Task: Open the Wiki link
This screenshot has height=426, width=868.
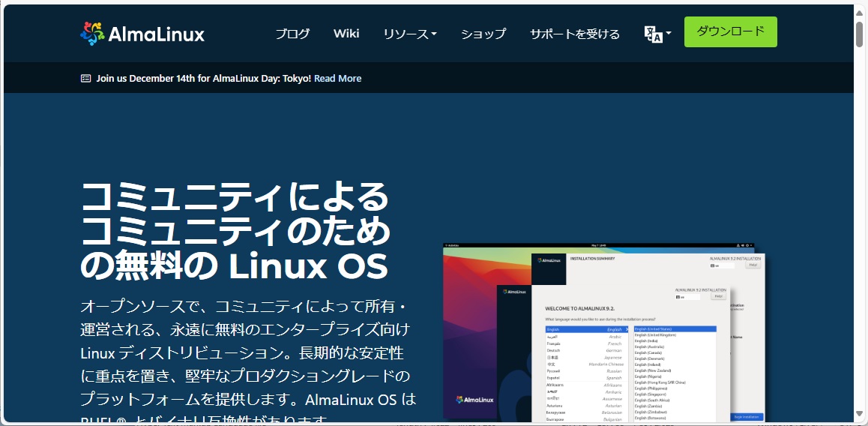Action: point(346,33)
